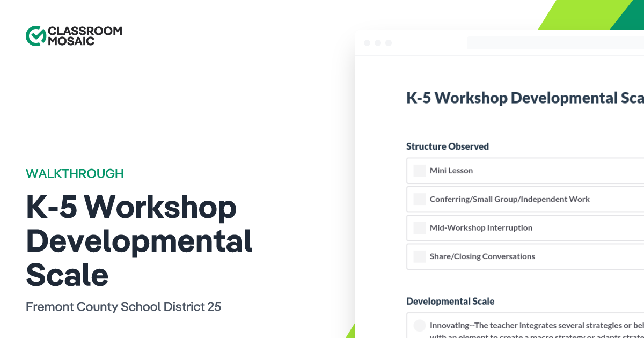The height and width of the screenshot is (338, 644).
Task: Select the Share/Closing Conversations checkbox
Action: click(x=419, y=256)
